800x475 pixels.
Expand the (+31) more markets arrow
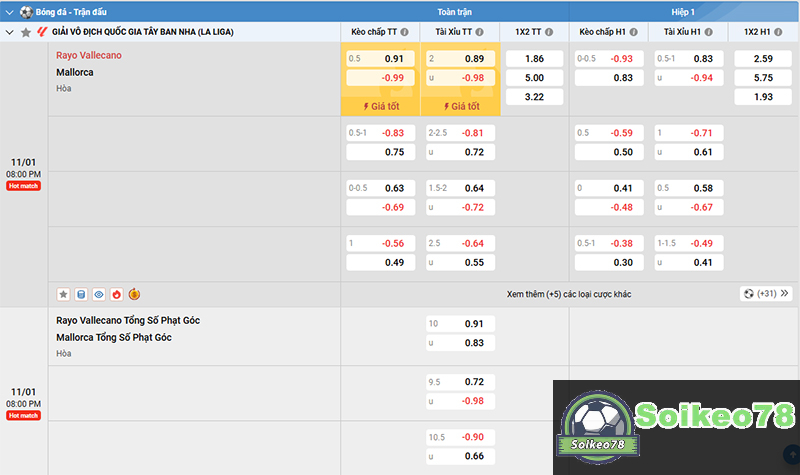click(785, 294)
